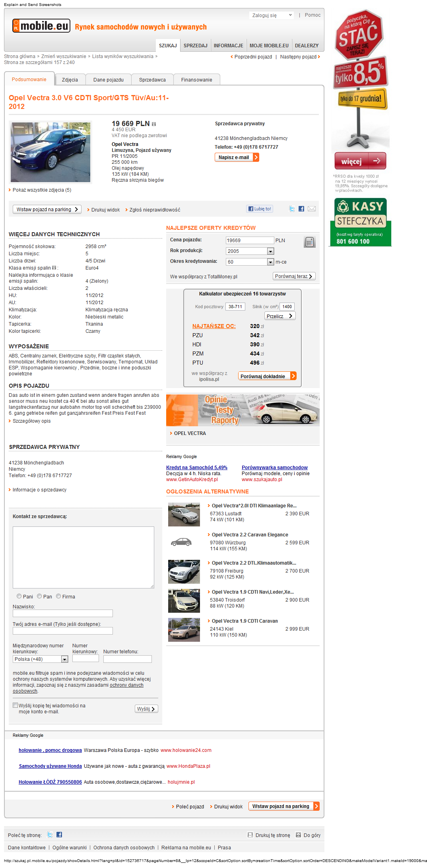Open the SZUKAJ menu item
The image size is (427, 868).
click(x=168, y=46)
